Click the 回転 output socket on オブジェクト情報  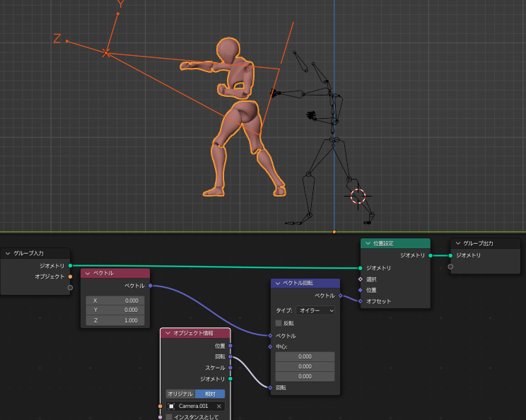pyautogui.click(x=230, y=356)
